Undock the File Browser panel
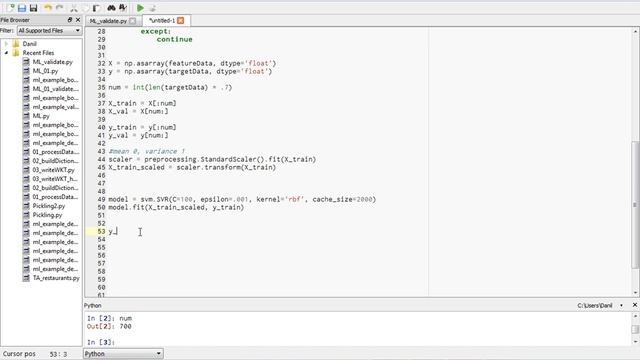Viewport: 640px width, 360px height. (x=70, y=20)
